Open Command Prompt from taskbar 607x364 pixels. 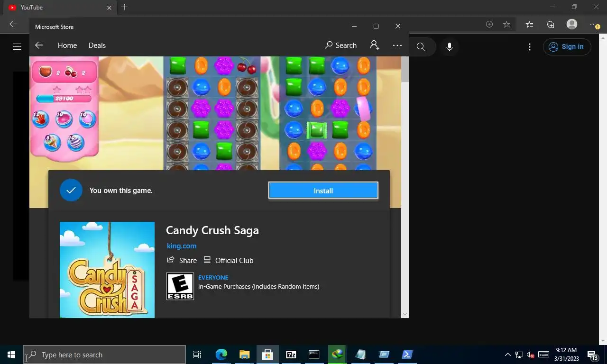click(314, 355)
